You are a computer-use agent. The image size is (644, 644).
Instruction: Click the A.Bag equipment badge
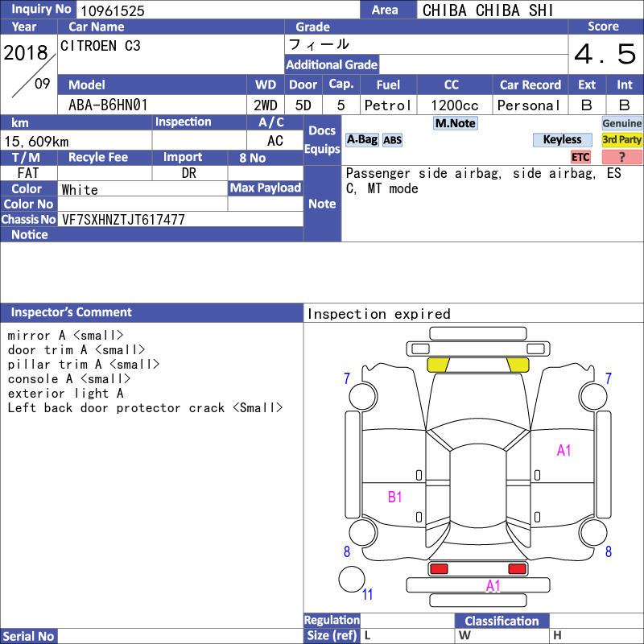361,140
